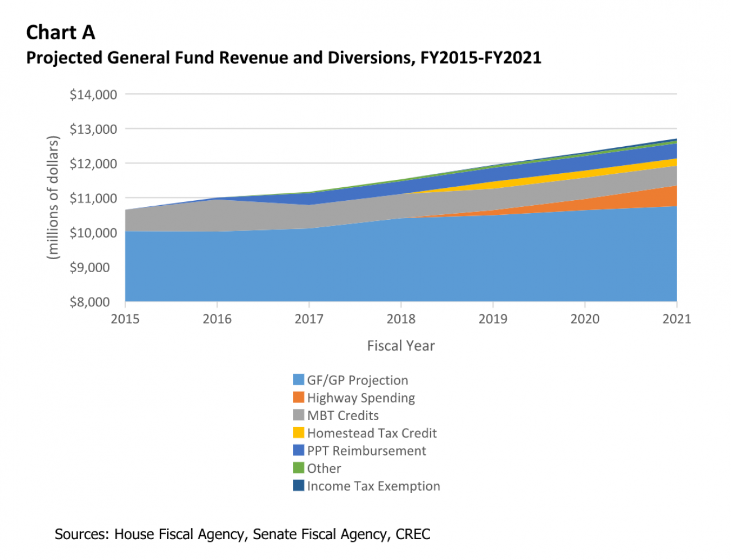Select the 'Highway Spending' legend label
Viewport: 731px width, 560px height.
(x=361, y=398)
